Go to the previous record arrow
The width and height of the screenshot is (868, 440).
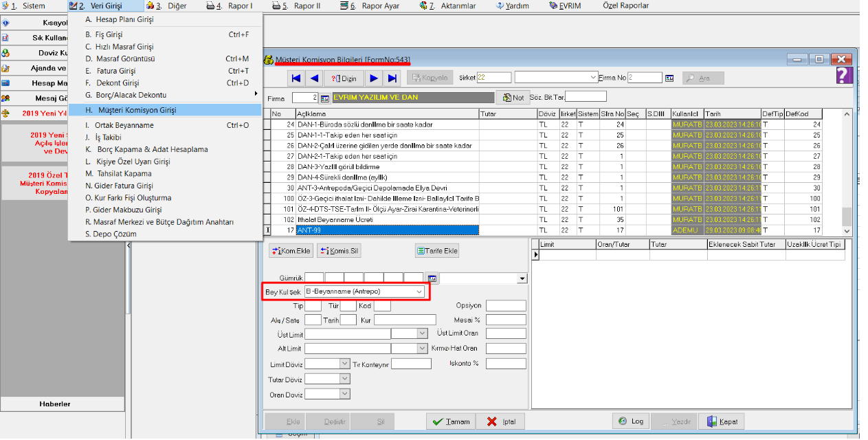click(x=314, y=78)
